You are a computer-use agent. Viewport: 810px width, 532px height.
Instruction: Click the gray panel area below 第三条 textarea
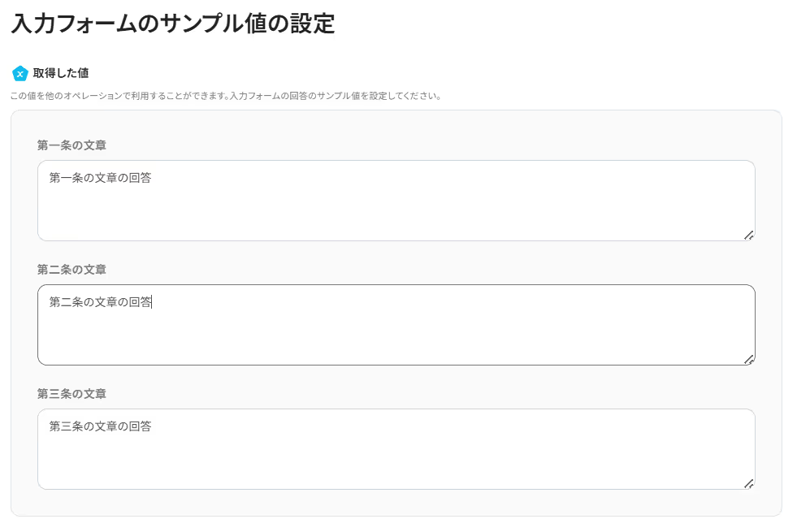click(396, 503)
